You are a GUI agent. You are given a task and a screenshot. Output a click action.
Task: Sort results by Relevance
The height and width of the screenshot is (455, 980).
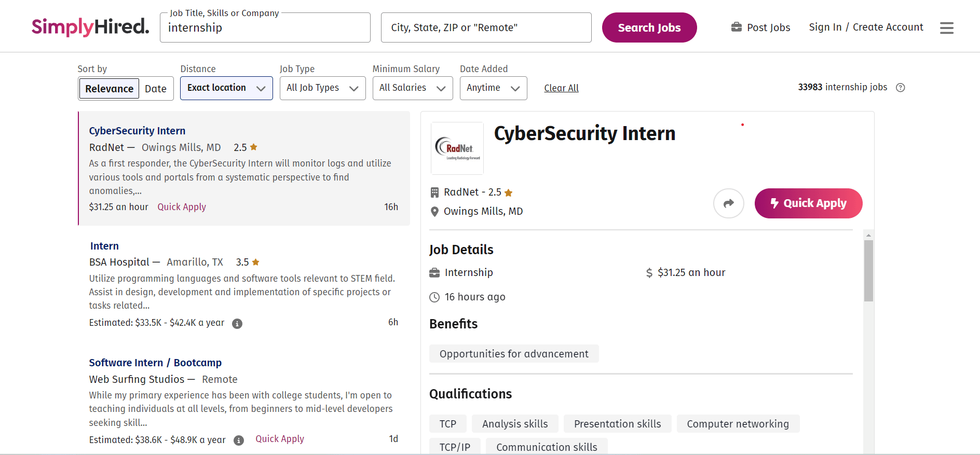109,89
